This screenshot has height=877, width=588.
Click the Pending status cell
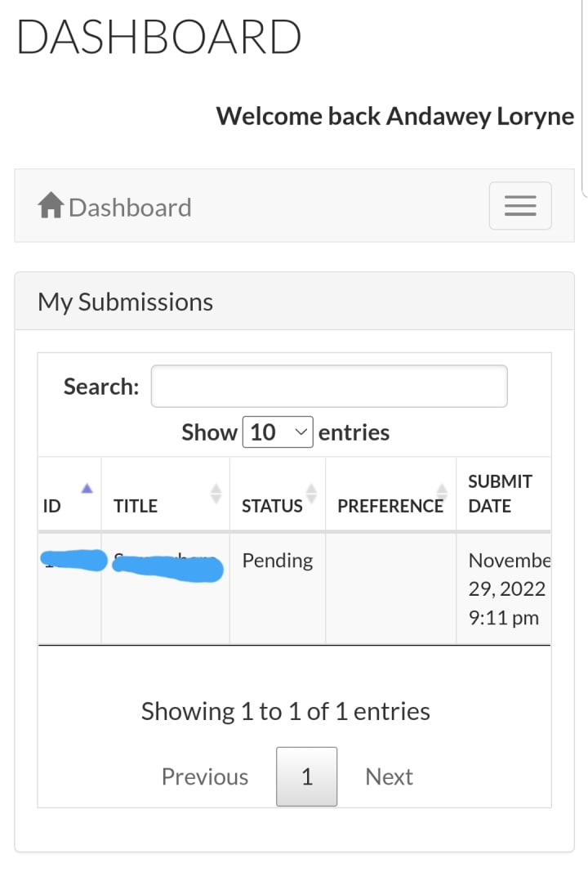point(278,561)
